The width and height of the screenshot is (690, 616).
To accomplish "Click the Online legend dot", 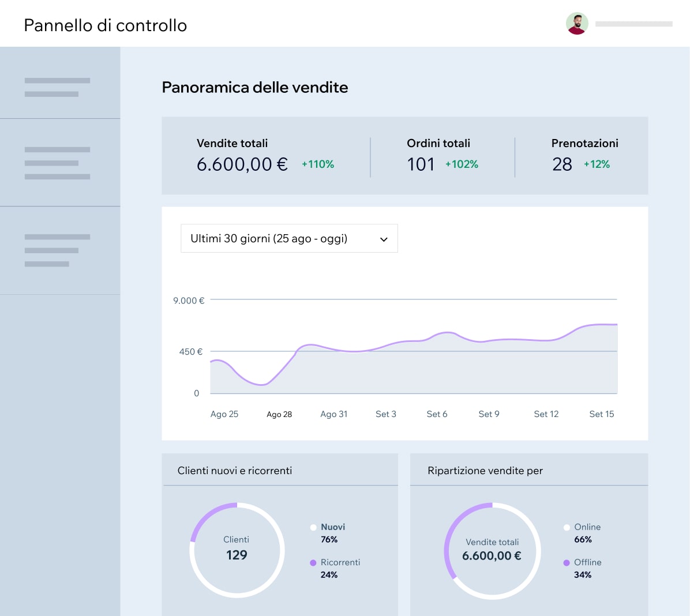I will pos(568,527).
